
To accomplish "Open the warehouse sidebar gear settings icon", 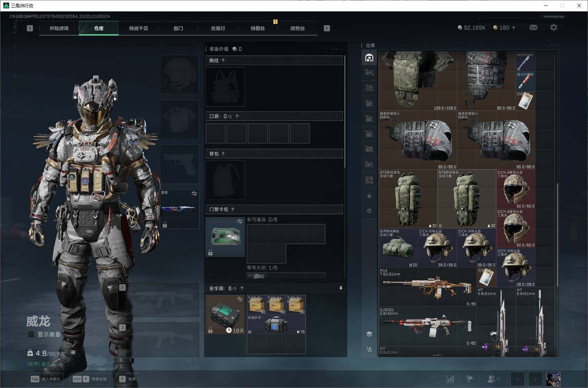I will click(x=369, y=211).
